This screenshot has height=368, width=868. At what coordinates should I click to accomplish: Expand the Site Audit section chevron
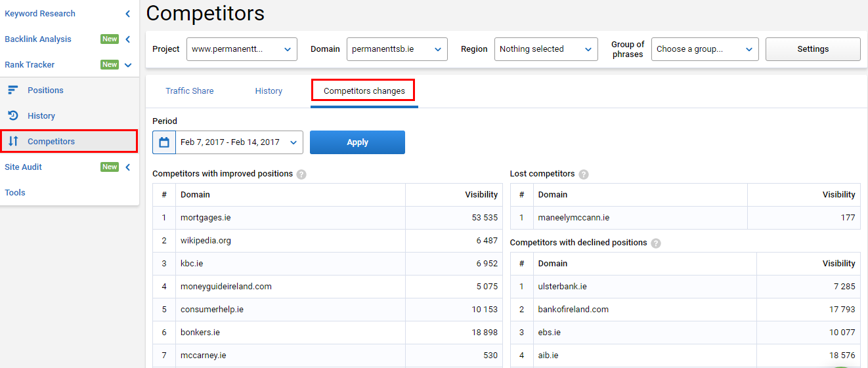[128, 167]
